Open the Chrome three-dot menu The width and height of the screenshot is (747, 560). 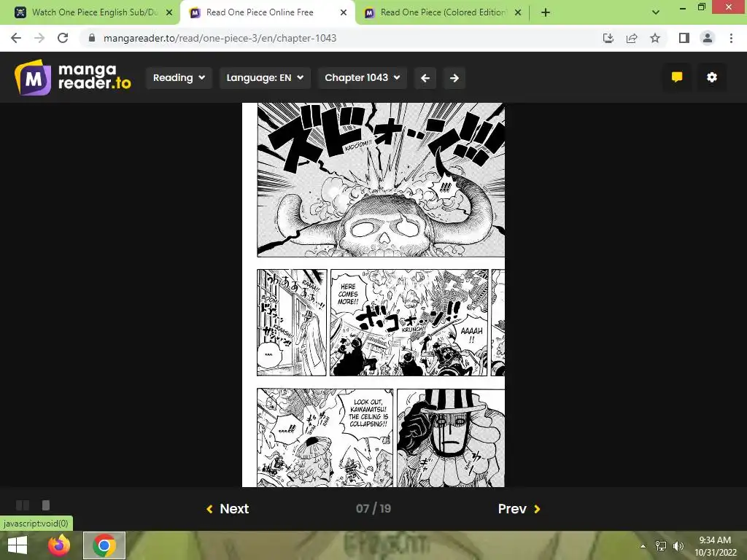click(x=731, y=38)
